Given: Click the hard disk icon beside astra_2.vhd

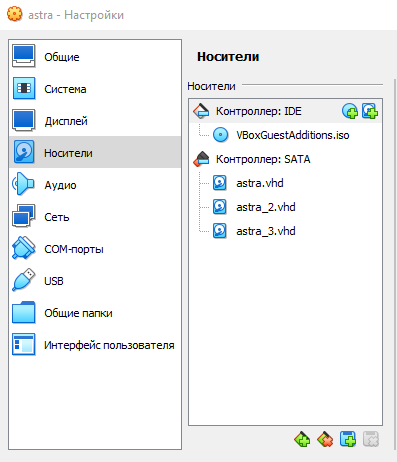Looking at the screenshot, I should (x=220, y=207).
